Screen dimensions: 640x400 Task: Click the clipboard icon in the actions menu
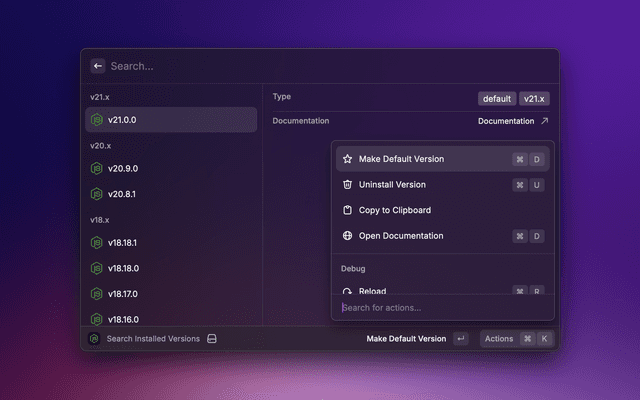click(347, 210)
